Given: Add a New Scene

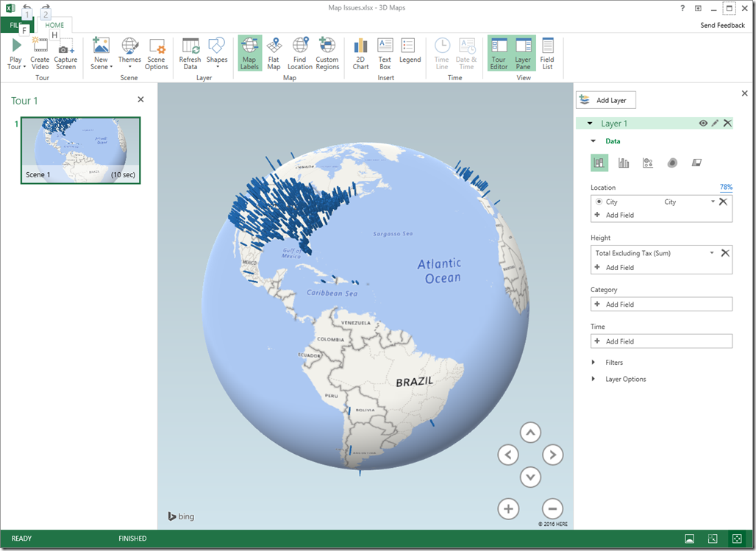Looking at the screenshot, I should click(101, 54).
